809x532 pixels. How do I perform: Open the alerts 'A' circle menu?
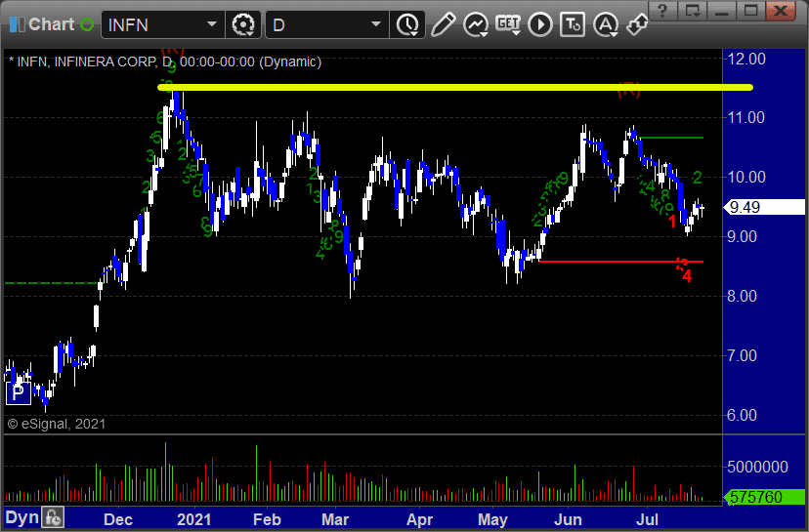605,24
